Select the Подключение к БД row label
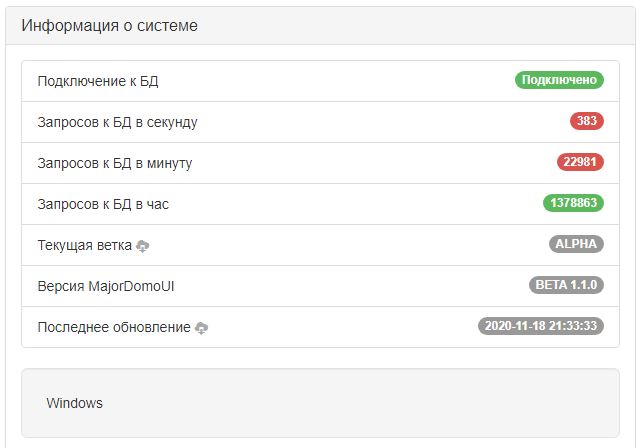Viewport: 641px width, 448px height. click(x=98, y=81)
